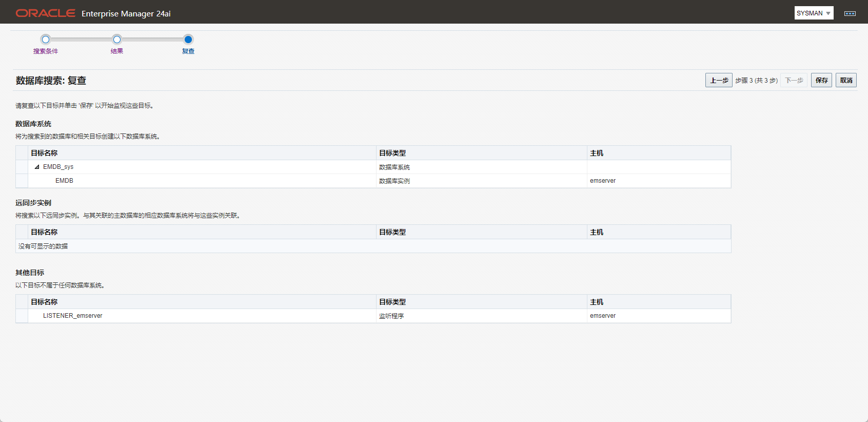Click the 数据库搜索: 复查 page title

(51, 81)
